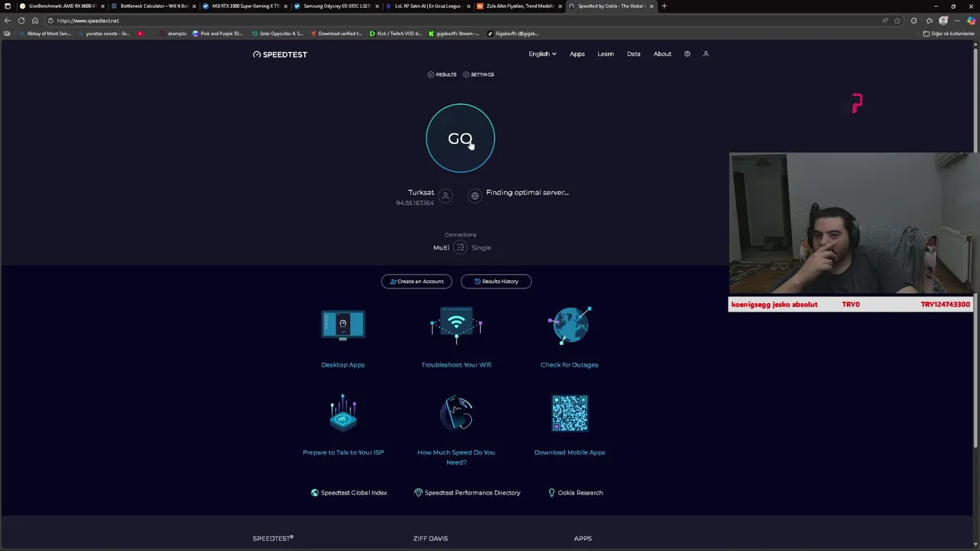Screen dimensions: 980x551
Task: Click the Speedtest logo in header
Action: [280, 54]
